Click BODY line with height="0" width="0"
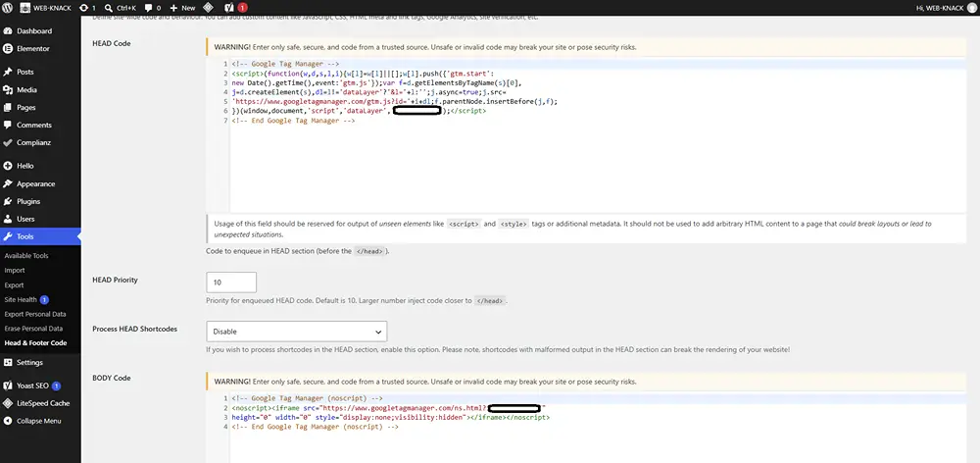Viewport: 980px width, 463px height. click(391, 417)
